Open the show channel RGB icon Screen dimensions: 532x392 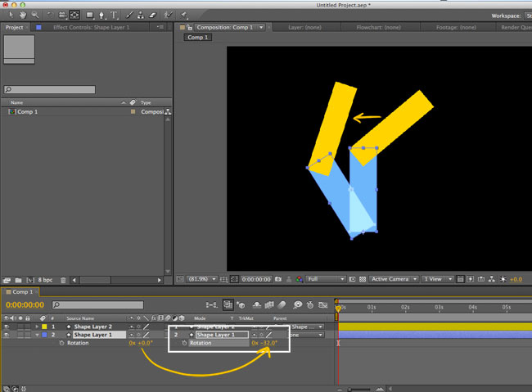point(299,279)
